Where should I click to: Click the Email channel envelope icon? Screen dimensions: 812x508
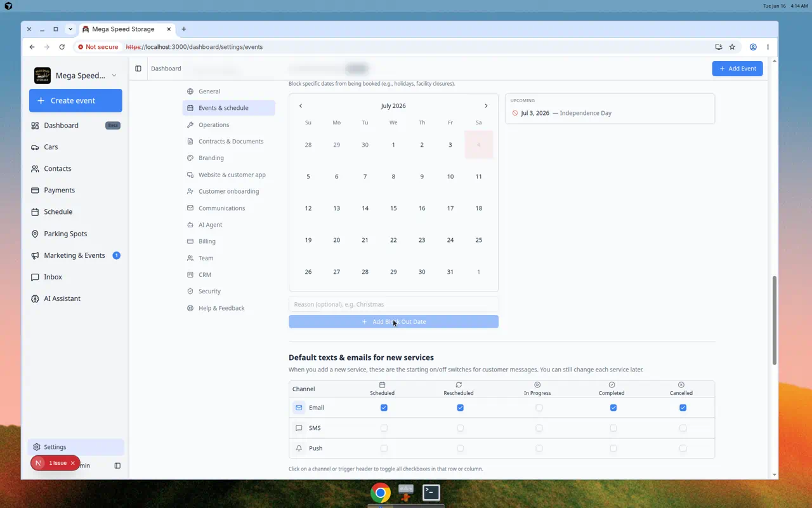[299, 408]
